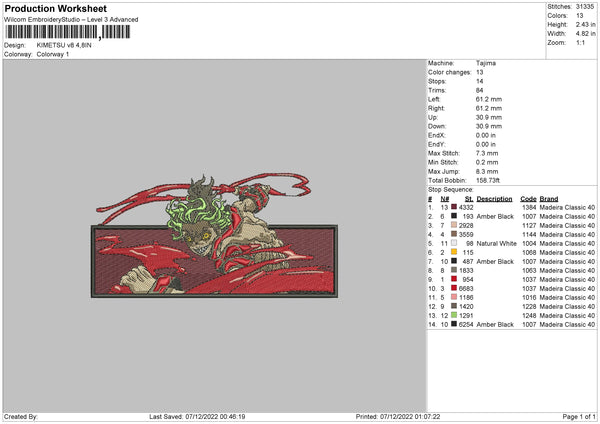
Task: Click the "N#" column header
Action: coord(445,199)
